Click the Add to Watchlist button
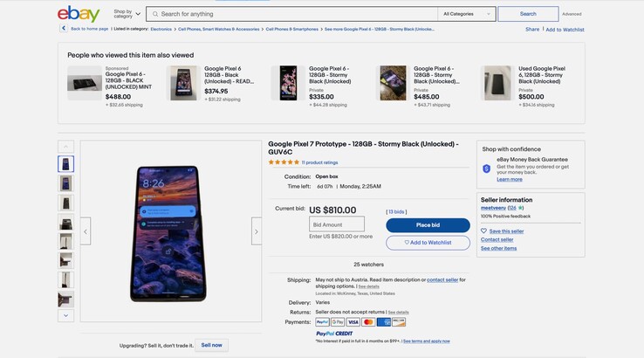 tap(428, 243)
